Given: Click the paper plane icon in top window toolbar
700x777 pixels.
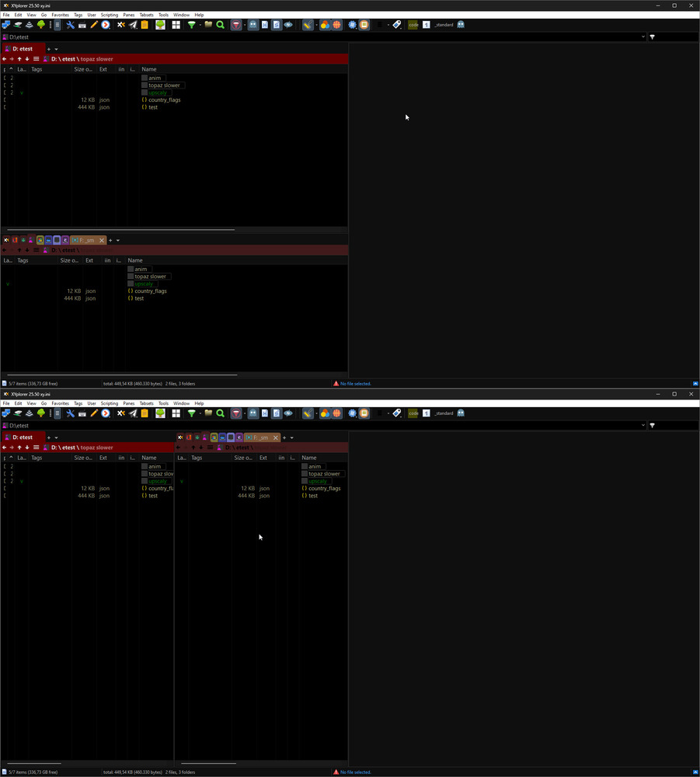Looking at the screenshot, I should (x=133, y=25).
